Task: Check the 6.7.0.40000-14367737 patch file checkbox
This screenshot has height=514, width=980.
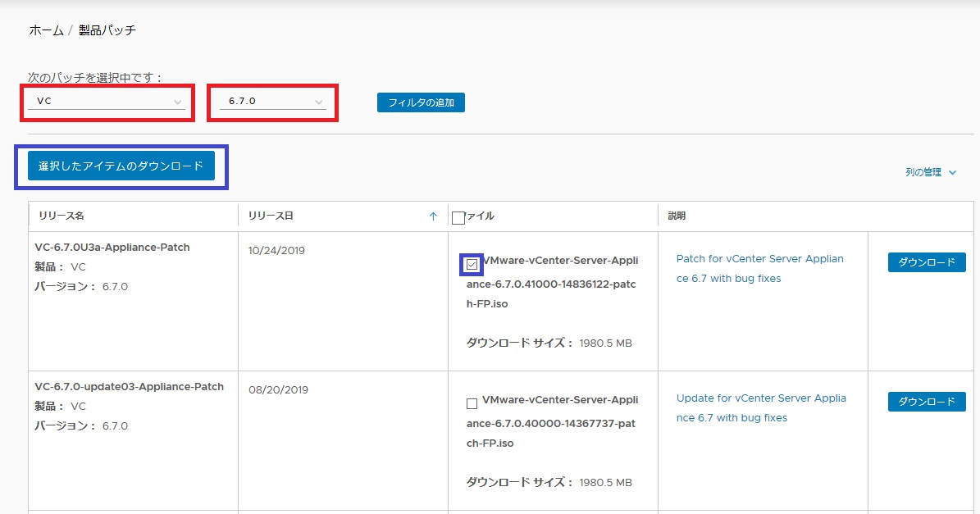Action: (472, 404)
